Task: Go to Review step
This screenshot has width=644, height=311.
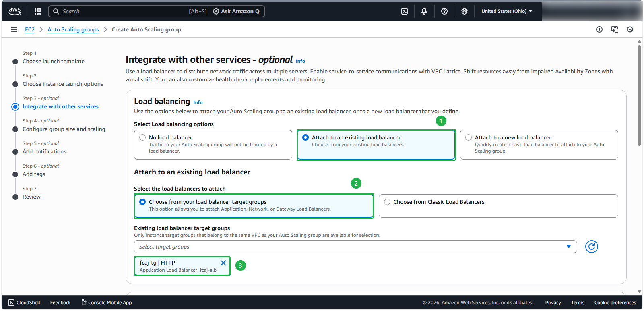Action: coord(31,197)
